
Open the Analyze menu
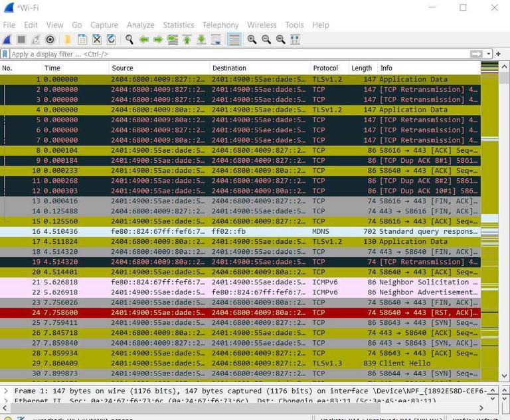click(140, 25)
